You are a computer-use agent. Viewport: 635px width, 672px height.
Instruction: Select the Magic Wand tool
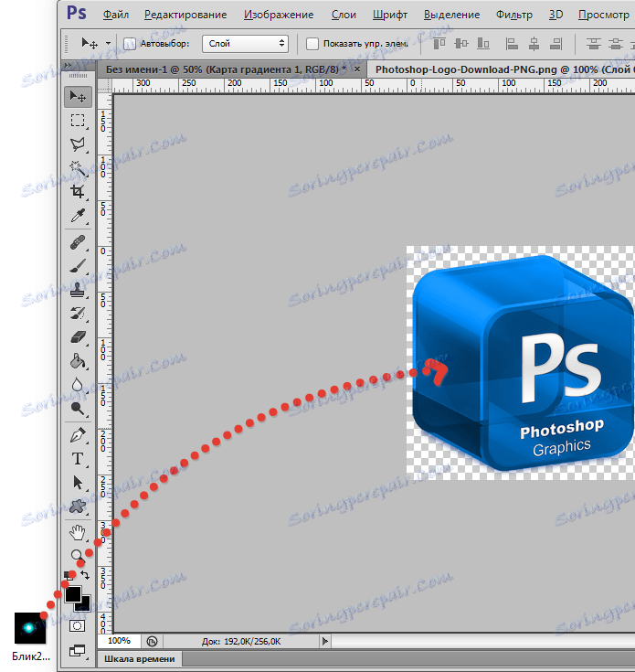(x=78, y=168)
